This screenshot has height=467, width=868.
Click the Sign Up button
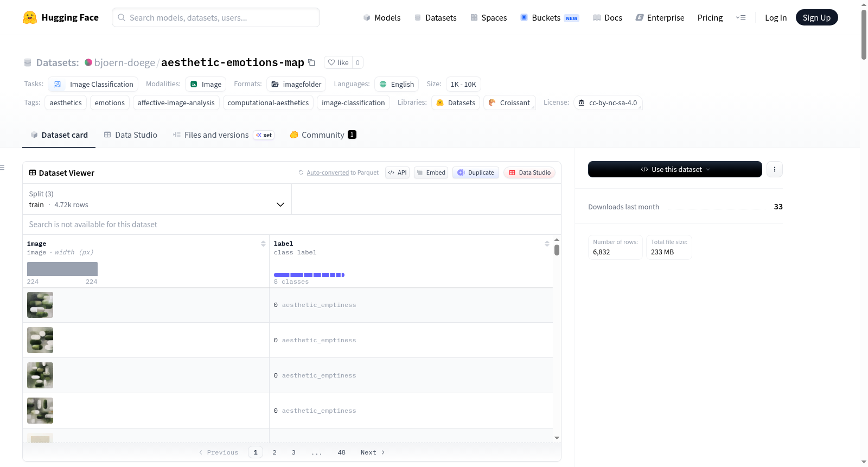click(x=816, y=17)
